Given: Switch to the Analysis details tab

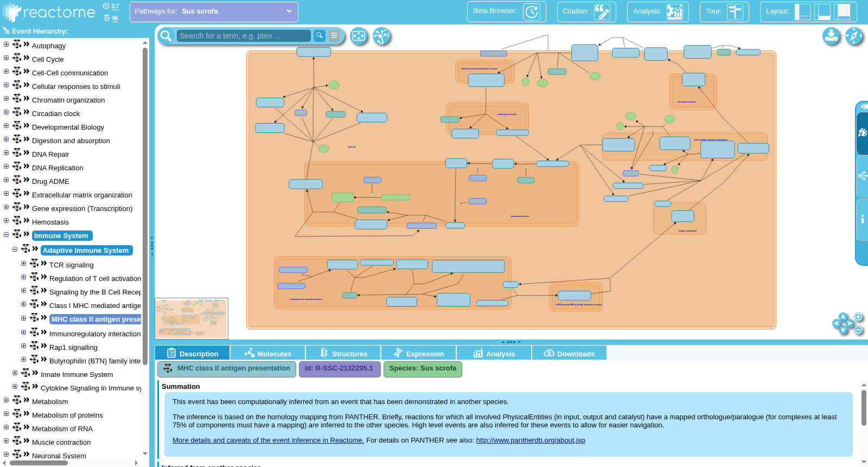Looking at the screenshot, I should 494,353.
